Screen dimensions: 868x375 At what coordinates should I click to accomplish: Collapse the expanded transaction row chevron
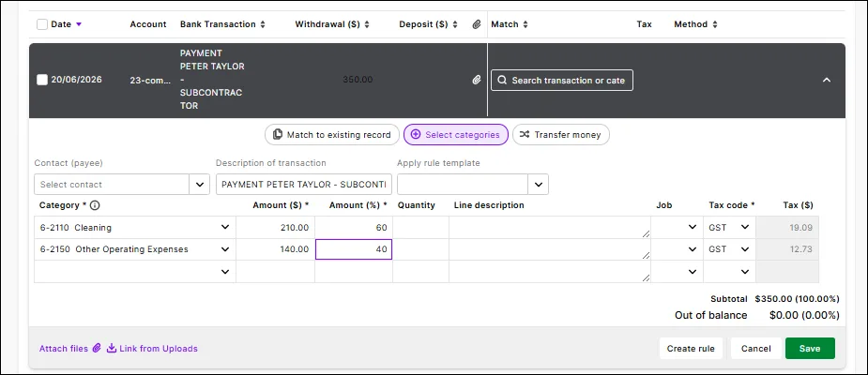(827, 81)
